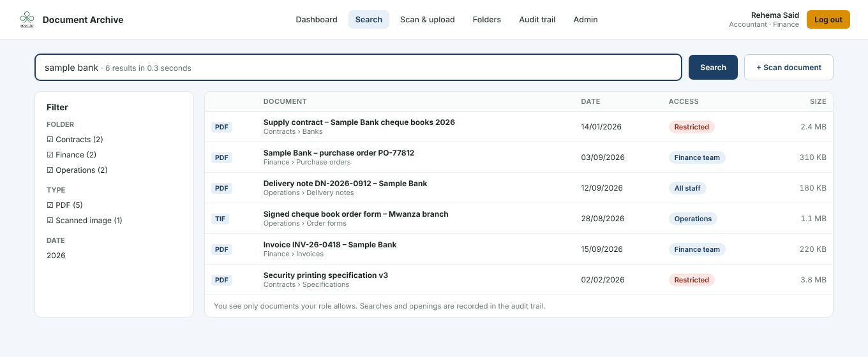Viewport: 868px width, 357px height.
Task: Click the 3.8 MB size value
Action: pos(813,280)
